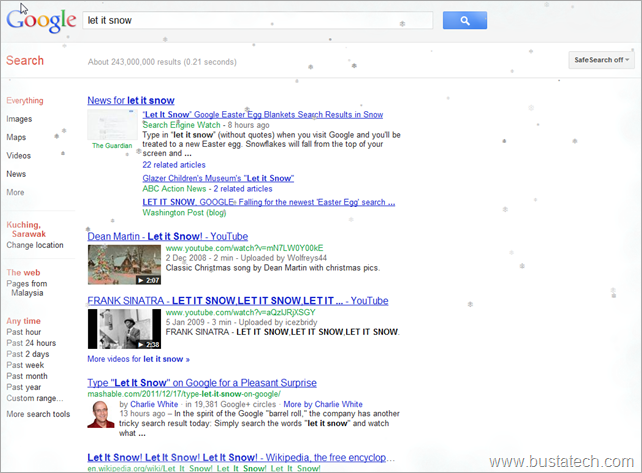The image size is (642, 473).
Task: Click Change location link
Action: point(35,245)
